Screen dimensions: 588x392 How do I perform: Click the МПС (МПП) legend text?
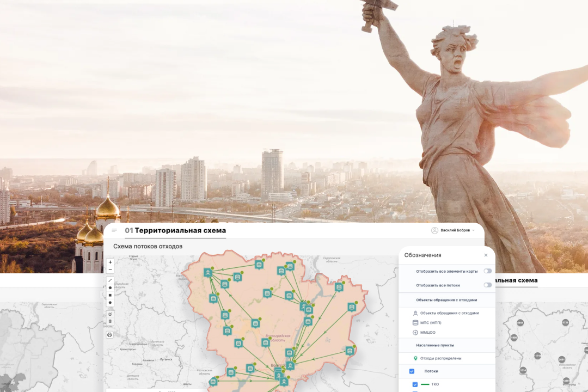[431, 323]
